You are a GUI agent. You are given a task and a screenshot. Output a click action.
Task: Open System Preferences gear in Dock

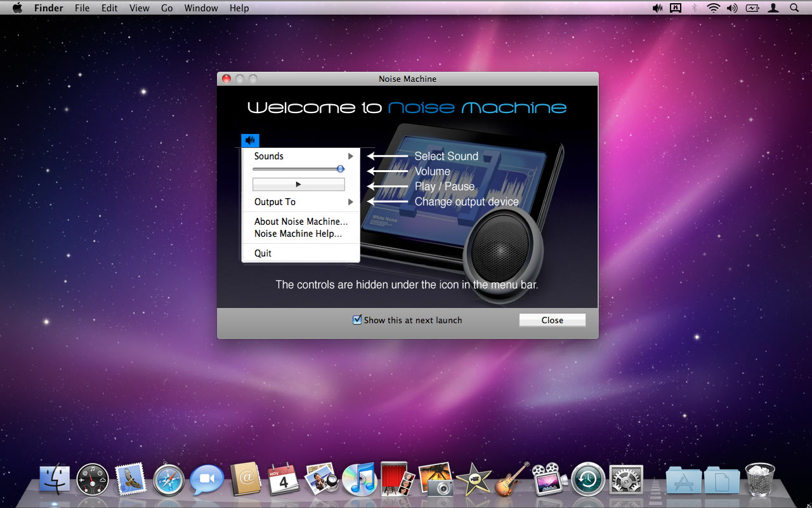pos(626,480)
